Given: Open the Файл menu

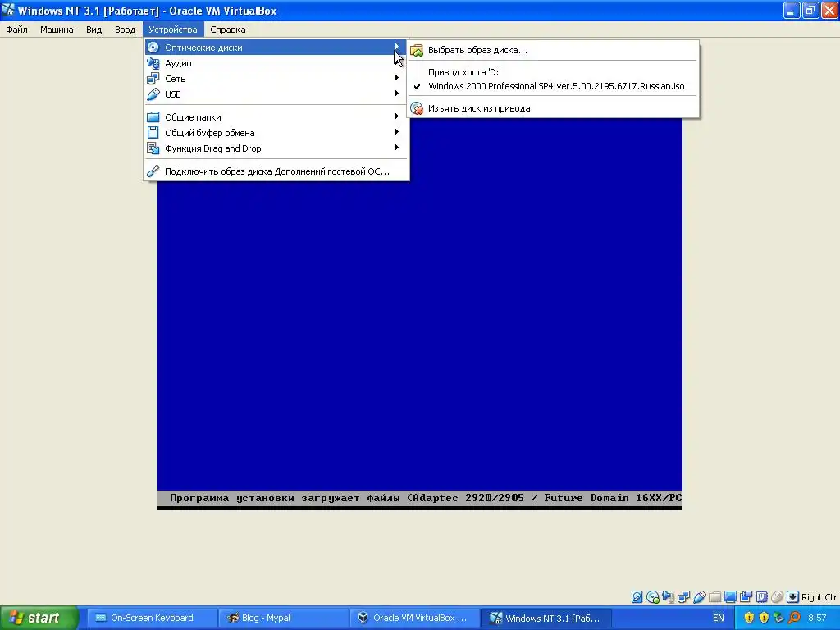Looking at the screenshot, I should (x=16, y=30).
